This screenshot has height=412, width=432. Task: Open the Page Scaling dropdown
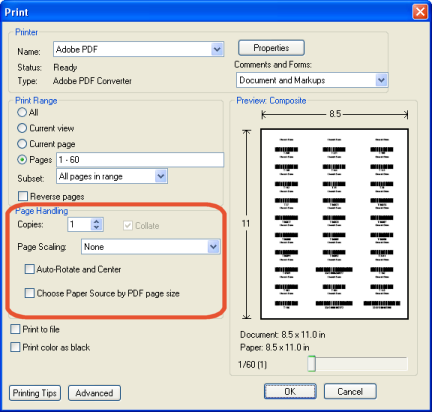pos(151,247)
